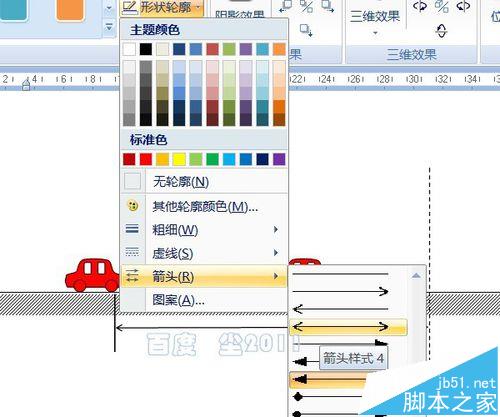The image size is (500, 417).
Task: Click the shape styles gallery scroll arrow
Action: (109, 8)
